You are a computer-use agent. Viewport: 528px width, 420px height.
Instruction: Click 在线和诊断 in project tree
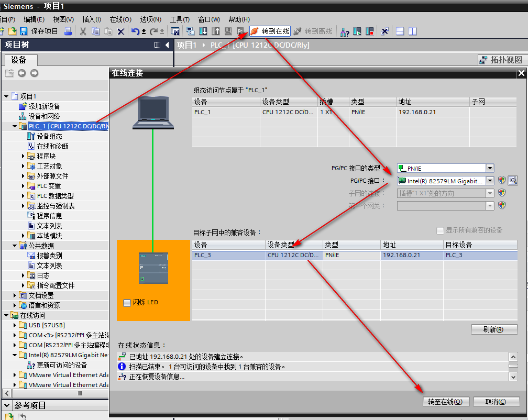[52, 146]
